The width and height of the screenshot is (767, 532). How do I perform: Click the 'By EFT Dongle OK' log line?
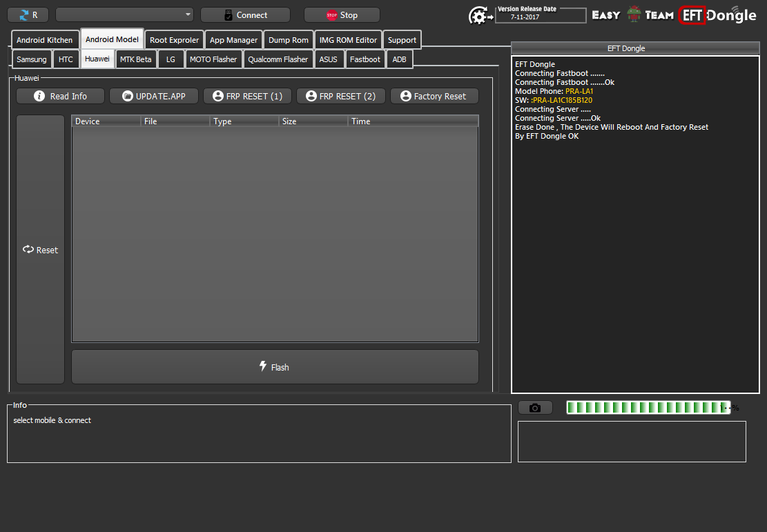tap(547, 136)
